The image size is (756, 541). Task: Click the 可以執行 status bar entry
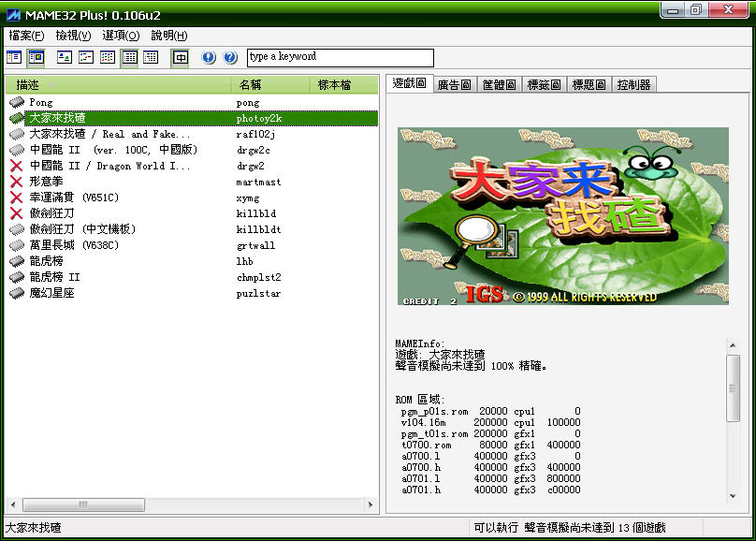tap(496, 528)
